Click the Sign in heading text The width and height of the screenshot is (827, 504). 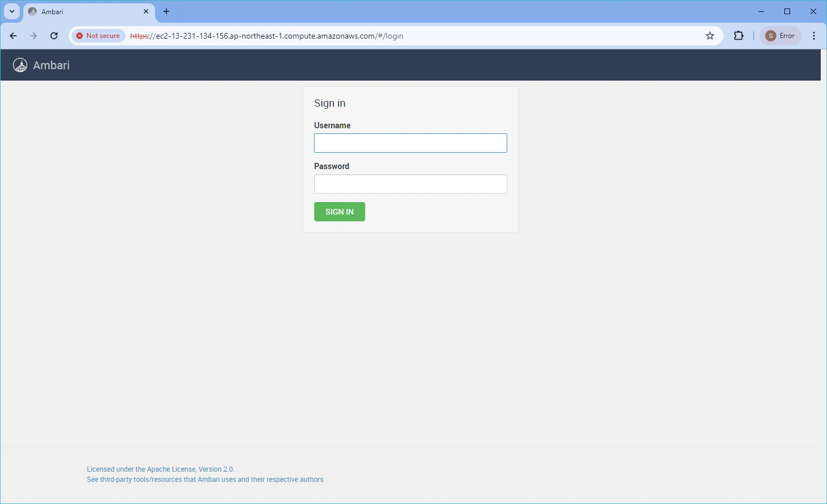(330, 103)
